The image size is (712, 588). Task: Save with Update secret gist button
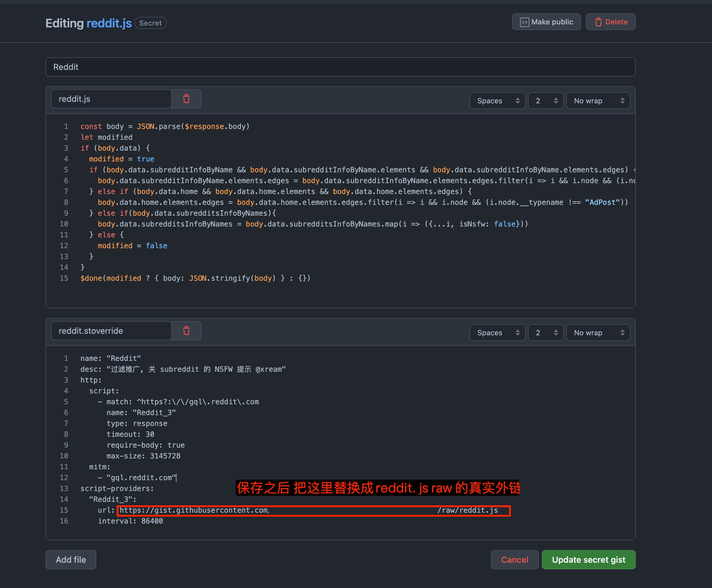589,560
